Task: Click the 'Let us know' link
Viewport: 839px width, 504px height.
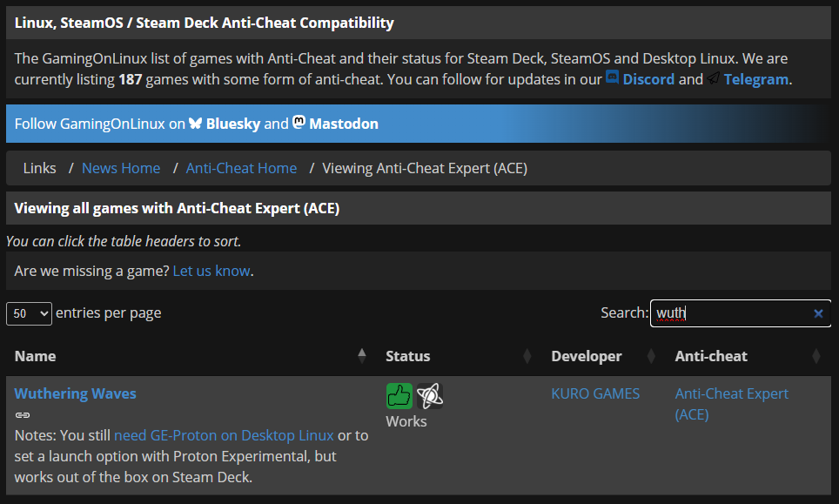Action: click(211, 271)
